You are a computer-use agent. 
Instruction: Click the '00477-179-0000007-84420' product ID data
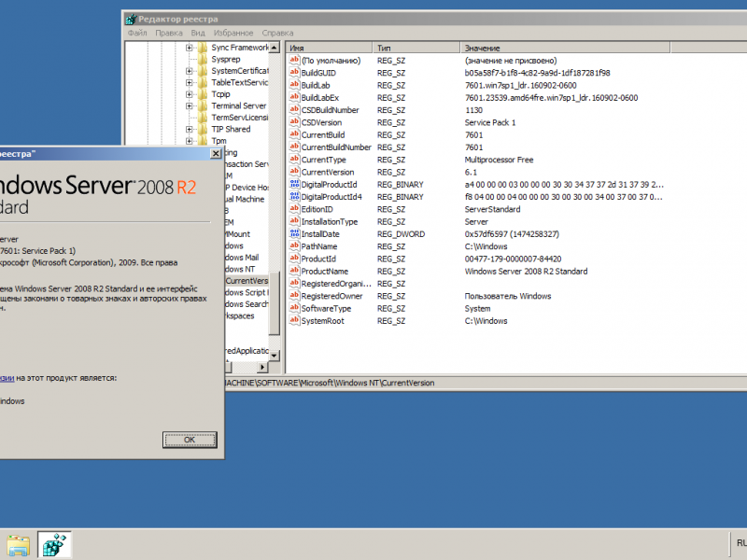coord(513,259)
